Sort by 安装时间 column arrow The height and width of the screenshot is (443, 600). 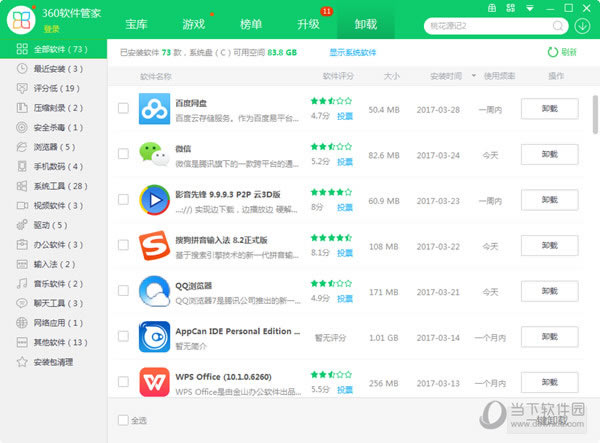click(474, 76)
